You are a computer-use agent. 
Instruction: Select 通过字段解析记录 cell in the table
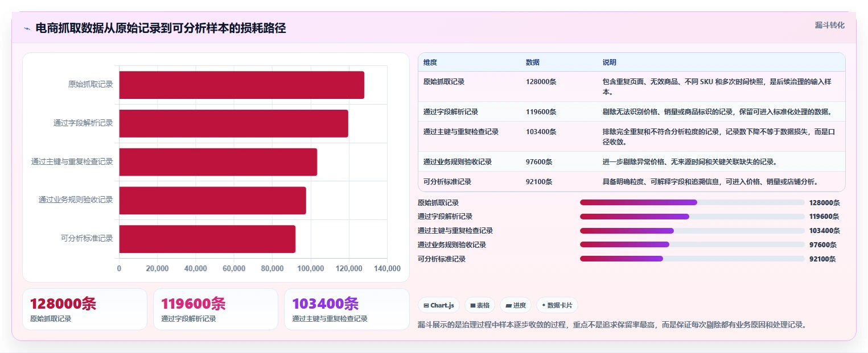451,111
